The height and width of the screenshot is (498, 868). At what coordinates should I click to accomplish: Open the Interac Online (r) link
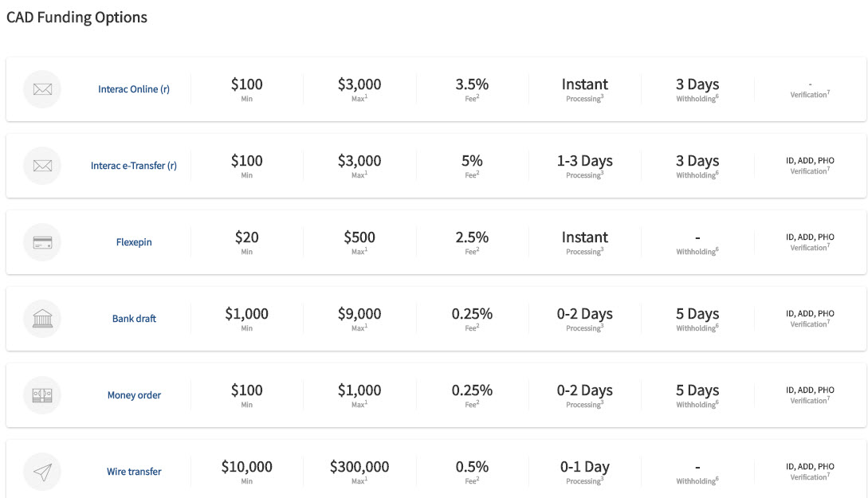[134, 89]
